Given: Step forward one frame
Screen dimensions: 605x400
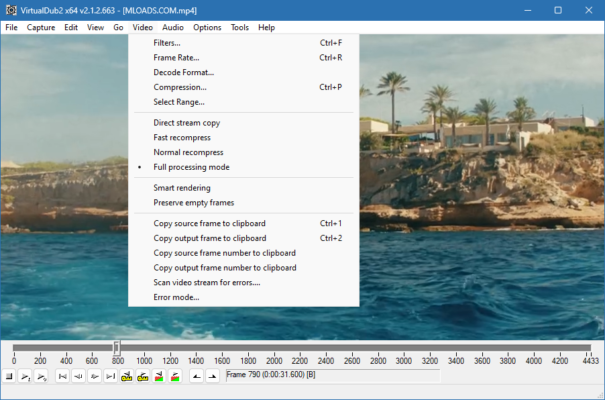Looking at the screenshot, I should (x=95, y=376).
